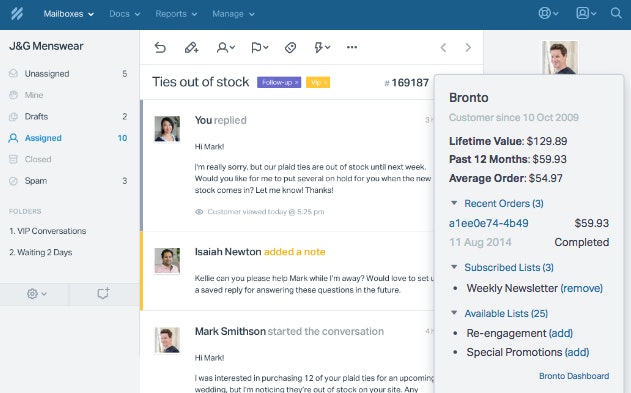Viewport: 631px width, 393px height.
Task: Select the Unassigned folder
Action: pyautogui.click(x=68, y=74)
